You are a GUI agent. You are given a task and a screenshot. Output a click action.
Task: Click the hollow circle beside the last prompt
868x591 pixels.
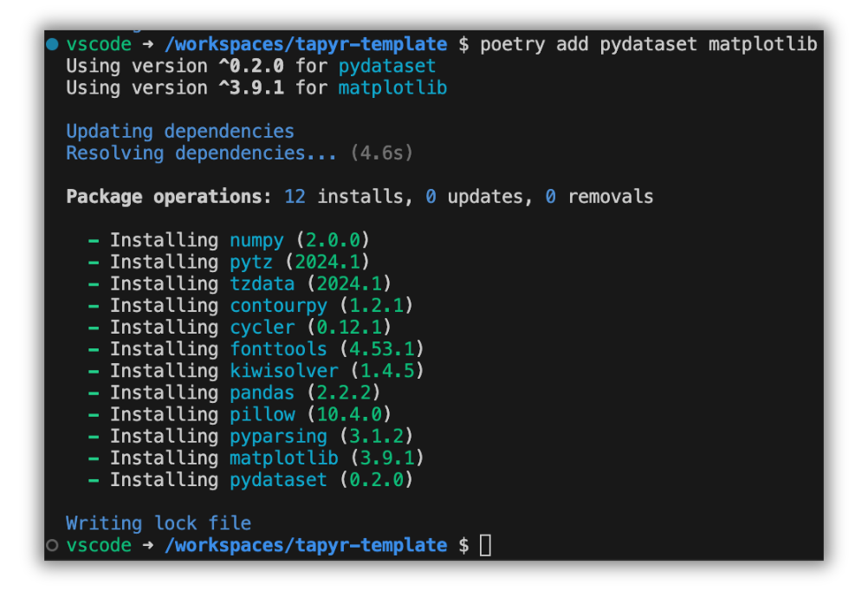(x=53, y=545)
